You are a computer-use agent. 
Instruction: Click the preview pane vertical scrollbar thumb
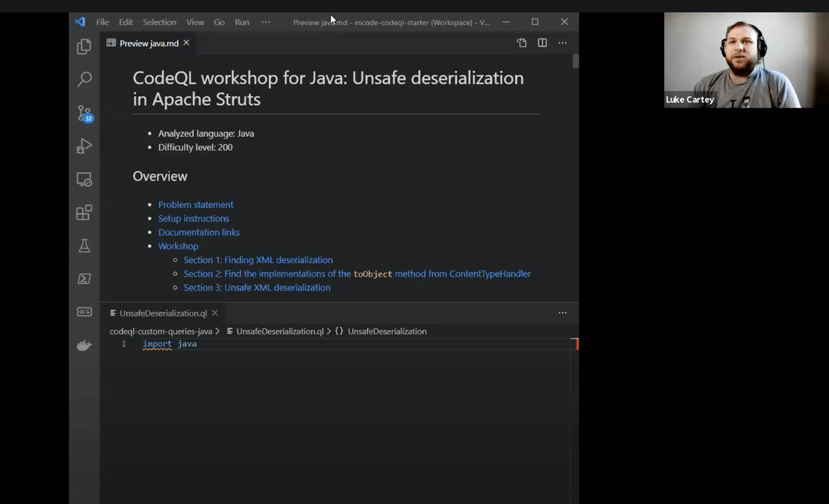point(575,61)
